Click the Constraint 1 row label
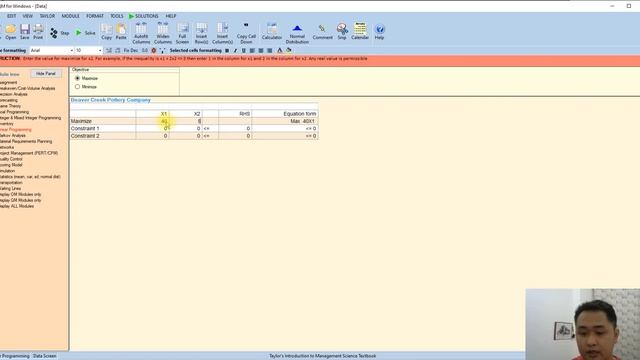Viewport: 640px width, 360px height. click(x=103, y=129)
